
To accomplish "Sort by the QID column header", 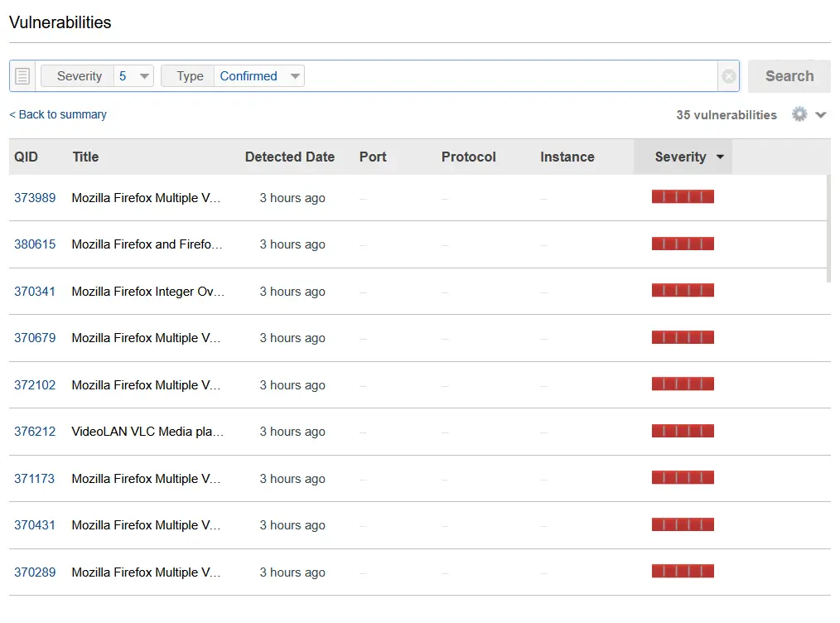I will [x=26, y=157].
